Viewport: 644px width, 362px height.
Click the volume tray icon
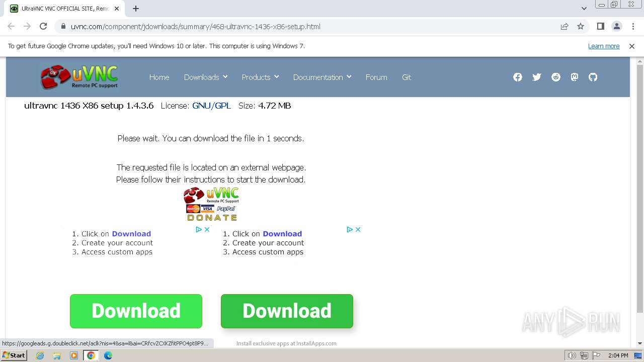tap(572, 355)
